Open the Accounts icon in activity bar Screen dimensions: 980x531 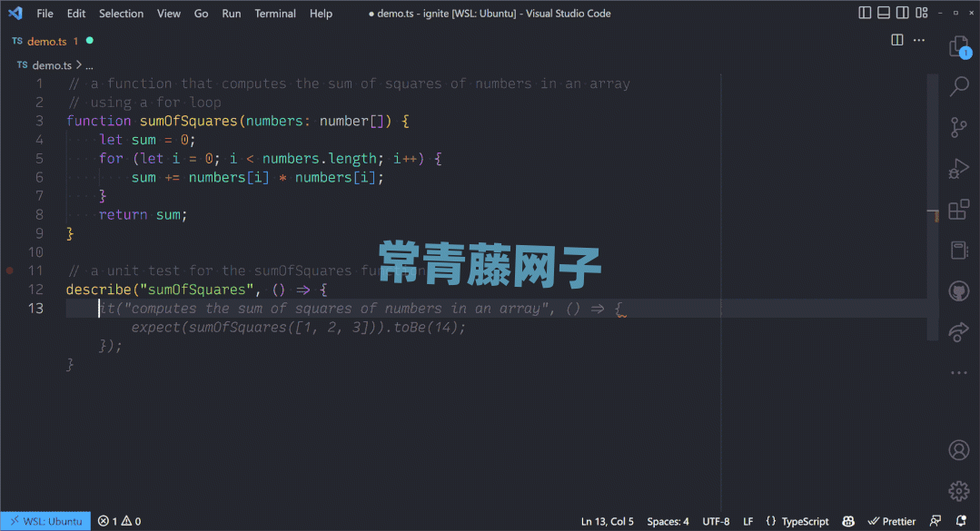point(958,449)
